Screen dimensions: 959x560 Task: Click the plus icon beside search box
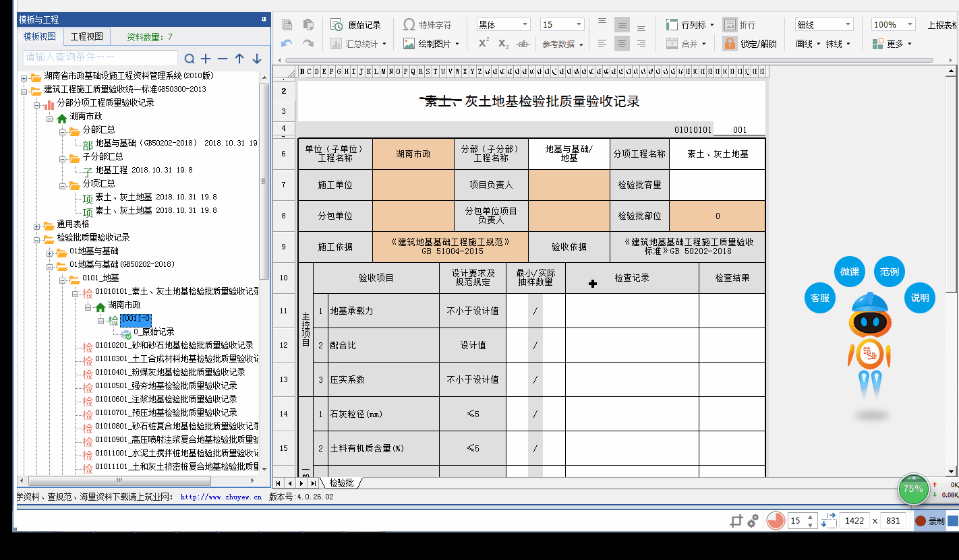(206, 59)
